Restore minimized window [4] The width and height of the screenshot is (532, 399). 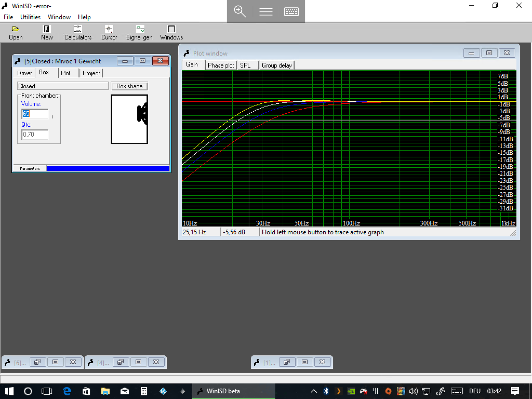[x=121, y=362]
